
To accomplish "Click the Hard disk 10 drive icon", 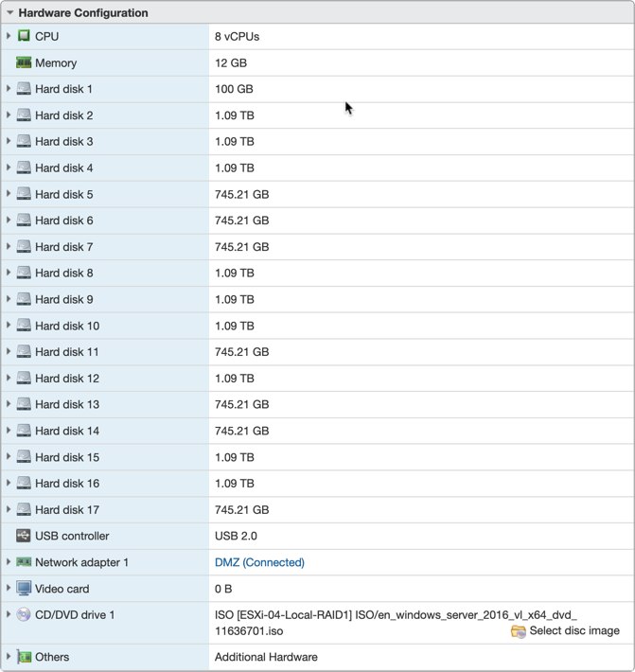I will (24, 326).
